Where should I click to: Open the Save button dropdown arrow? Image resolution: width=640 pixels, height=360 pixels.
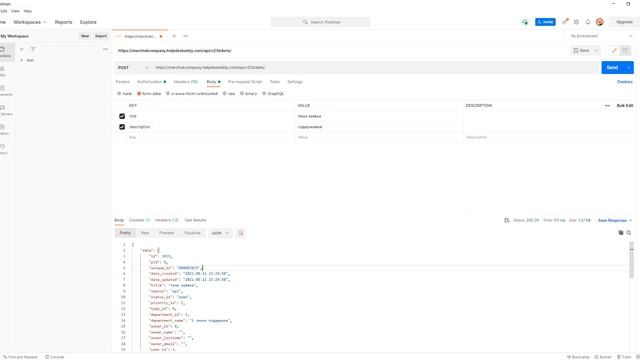(596, 51)
